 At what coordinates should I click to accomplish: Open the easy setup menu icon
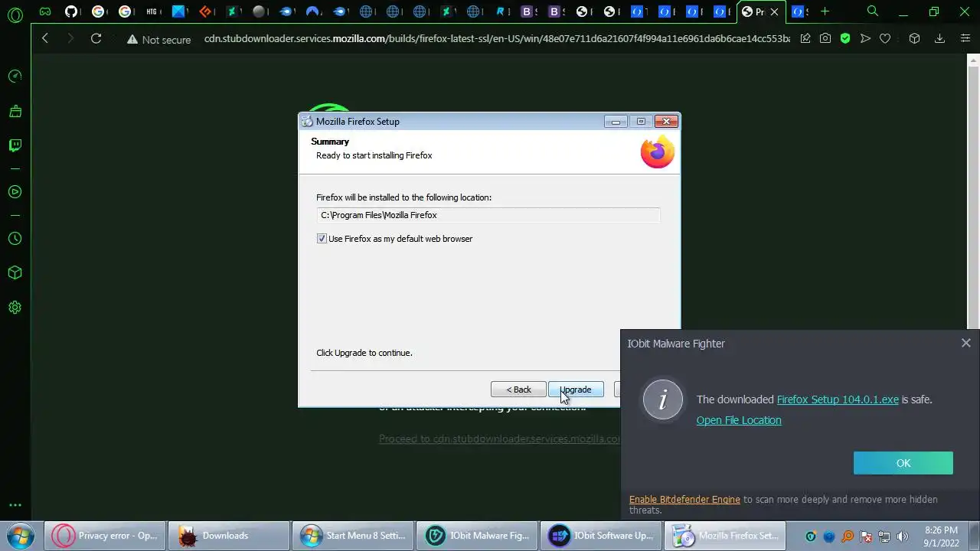click(x=965, y=38)
